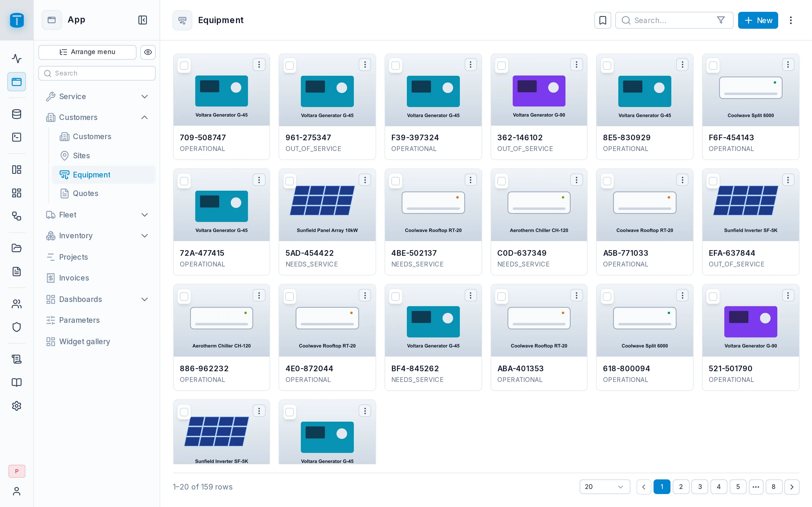The width and height of the screenshot is (812, 507).
Task: Check the card for F6F-454143
Action: coord(713,66)
